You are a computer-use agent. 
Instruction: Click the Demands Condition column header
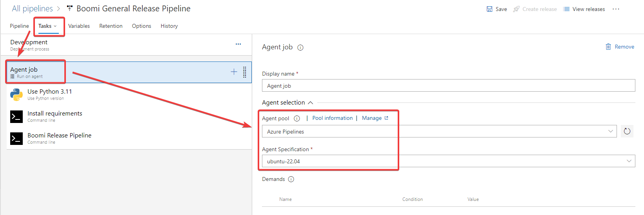click(x=412, y=199)
